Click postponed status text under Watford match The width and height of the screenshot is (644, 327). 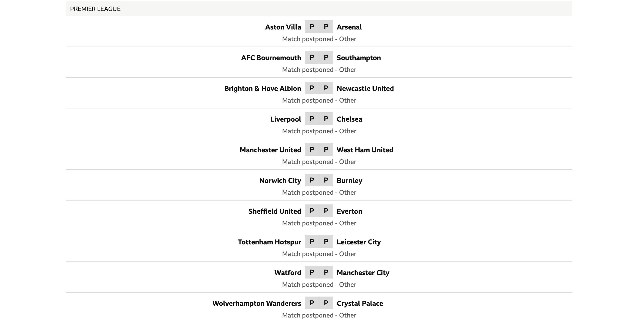(319, 285)
